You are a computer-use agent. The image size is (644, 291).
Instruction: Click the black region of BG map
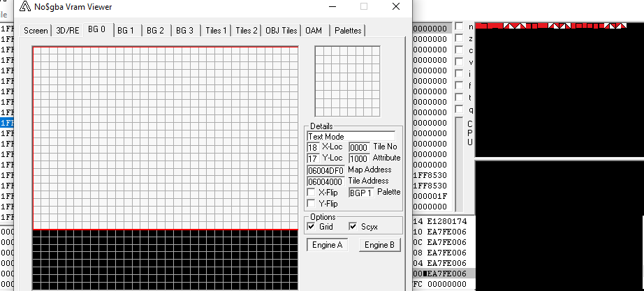[166, 260]
